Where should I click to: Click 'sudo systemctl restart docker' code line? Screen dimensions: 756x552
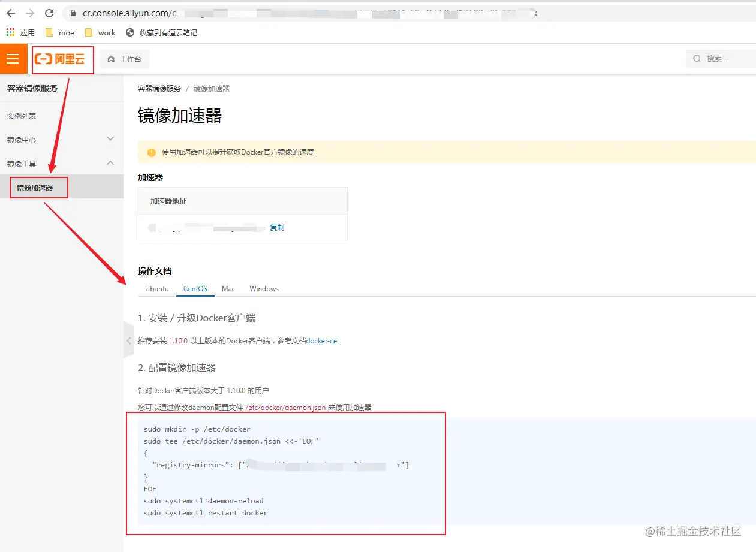206,513
